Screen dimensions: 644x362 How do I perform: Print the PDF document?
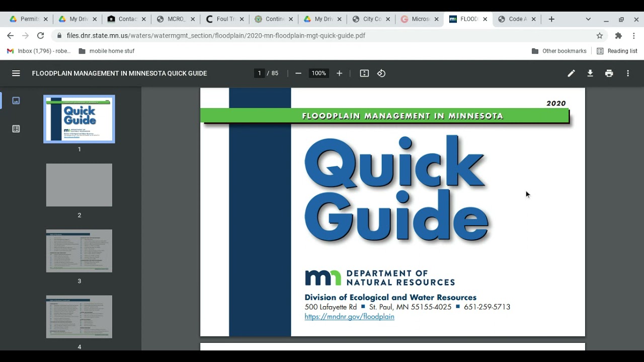click(609, 73)
